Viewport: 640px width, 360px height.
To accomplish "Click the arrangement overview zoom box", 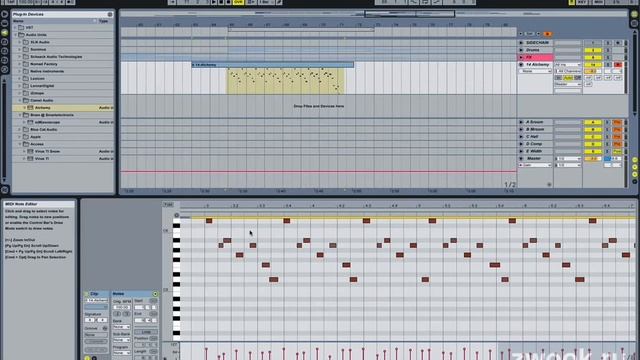I will (409, 14).
